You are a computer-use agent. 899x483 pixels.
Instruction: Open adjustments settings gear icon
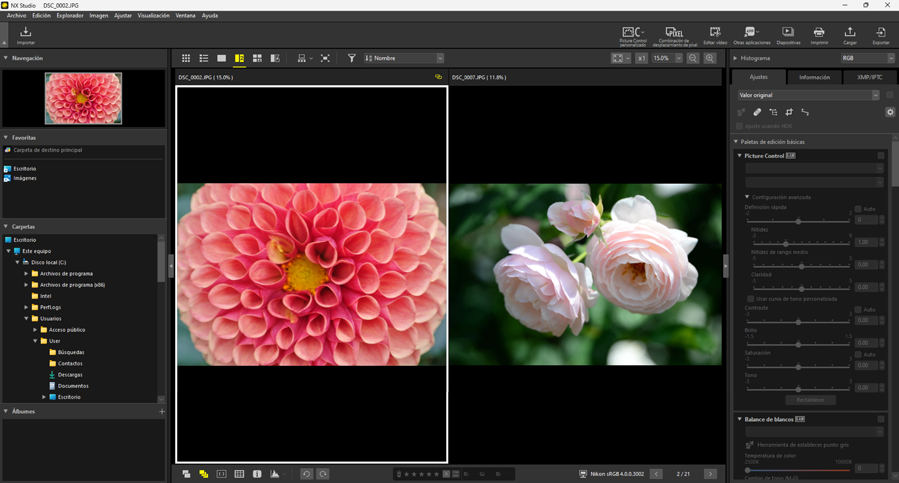890,113
